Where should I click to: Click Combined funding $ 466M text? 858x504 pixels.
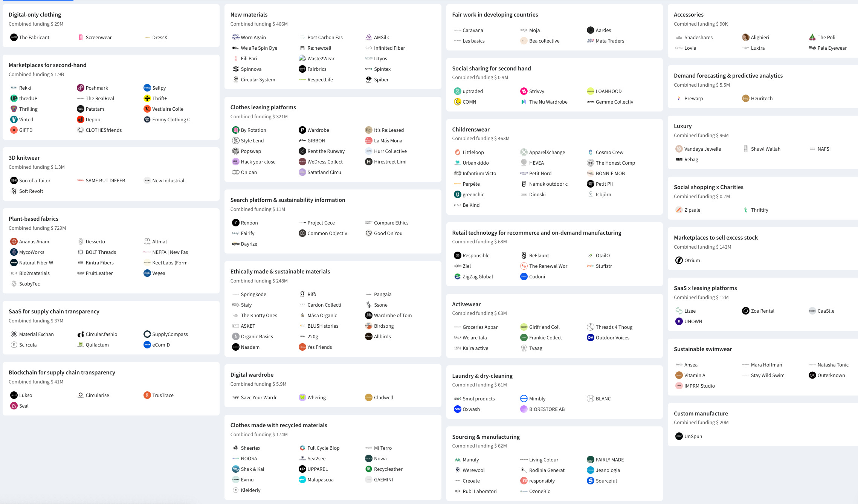pyautogui.click(x=259, y=24)
